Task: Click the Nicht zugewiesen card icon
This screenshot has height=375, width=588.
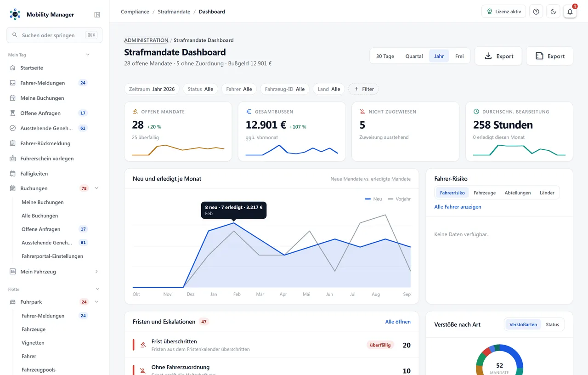Action: pos(362,112)
